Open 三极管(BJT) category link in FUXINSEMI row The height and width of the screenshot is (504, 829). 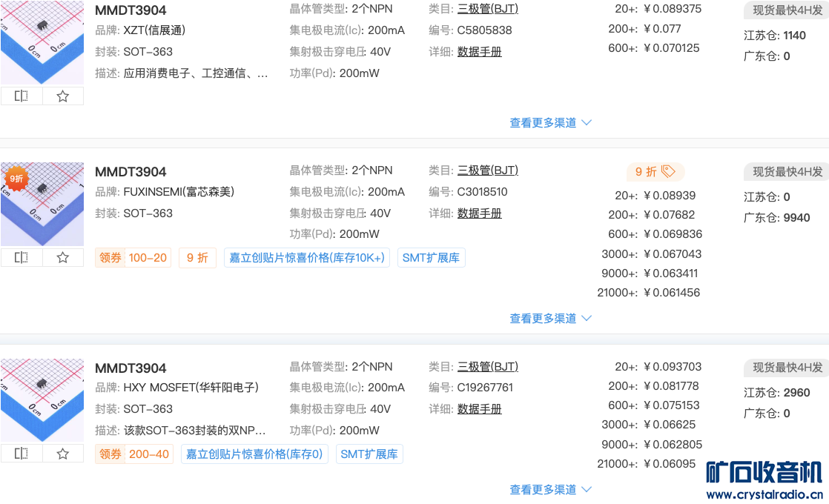click(x=487, y=170)
